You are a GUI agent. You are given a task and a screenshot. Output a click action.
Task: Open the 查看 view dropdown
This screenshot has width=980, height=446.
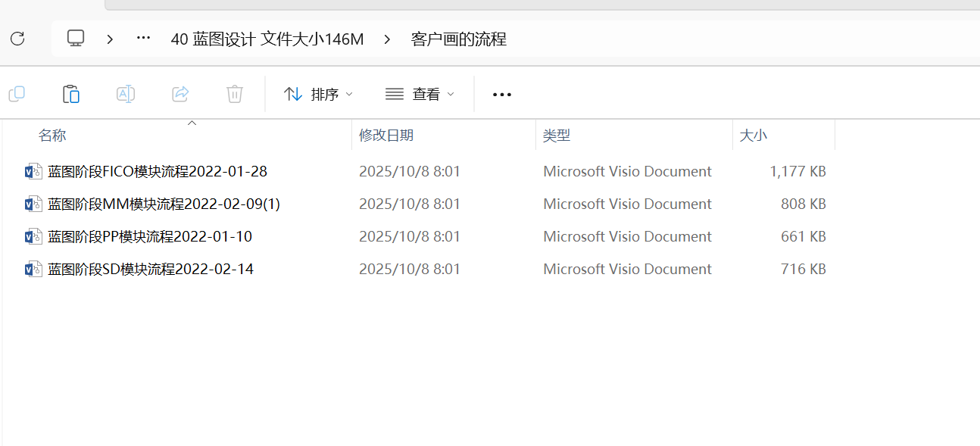tap(420, 95)
